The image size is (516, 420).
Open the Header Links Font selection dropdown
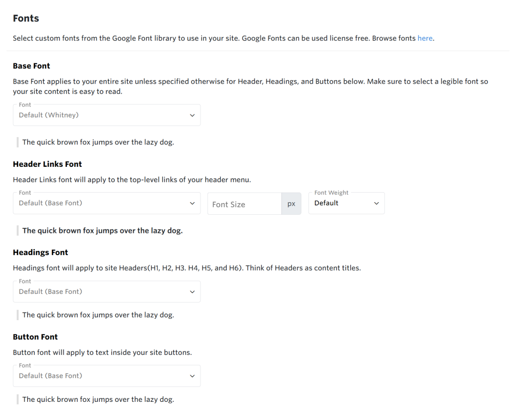[101, 203]
